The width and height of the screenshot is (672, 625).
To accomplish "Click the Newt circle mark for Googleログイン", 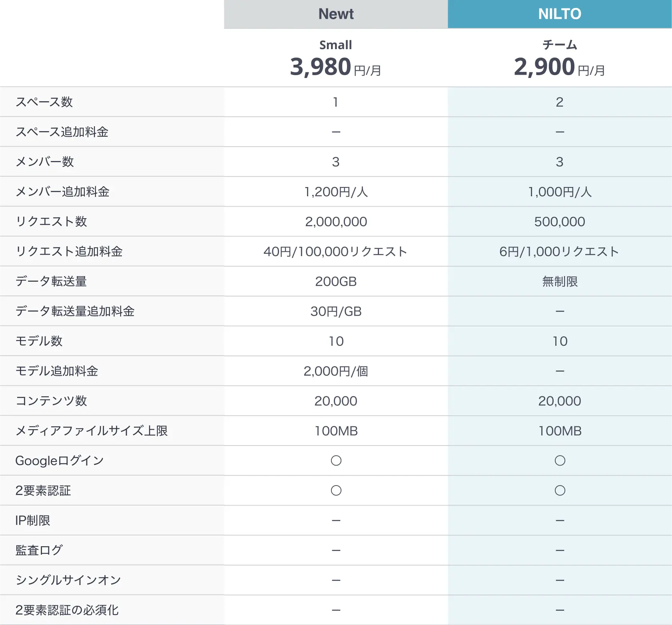I will pyautogui.click(x=336, y=460).
